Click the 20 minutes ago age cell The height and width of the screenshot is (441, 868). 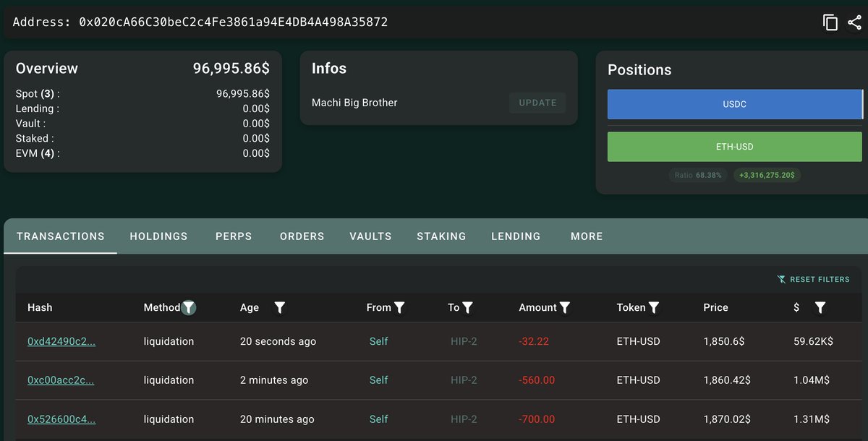pyautogui.click(x=277, y=419)
